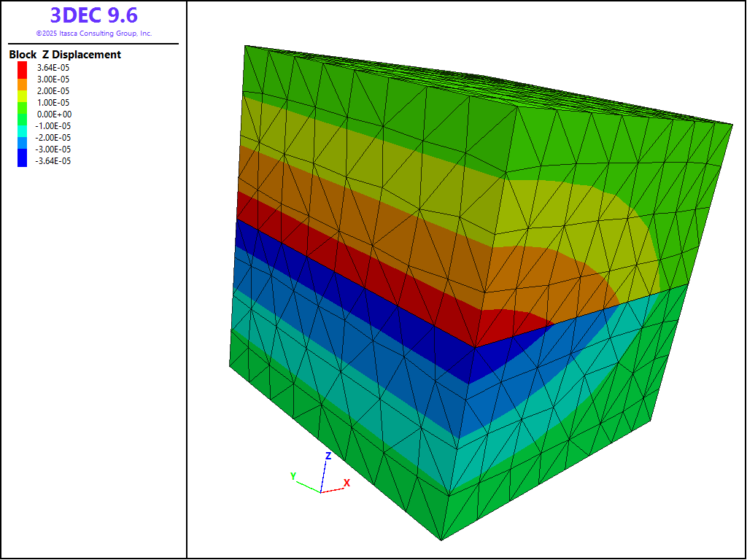Click the origin of the axis triad
The height and width of the screenshot is (560, 747).
click(x=320, y=491)
